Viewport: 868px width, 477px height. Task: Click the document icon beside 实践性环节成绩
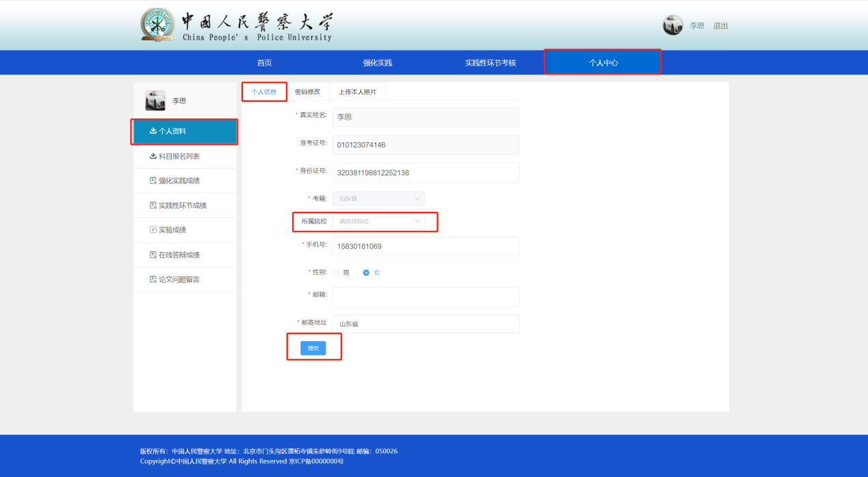click(x=153, y=206)
